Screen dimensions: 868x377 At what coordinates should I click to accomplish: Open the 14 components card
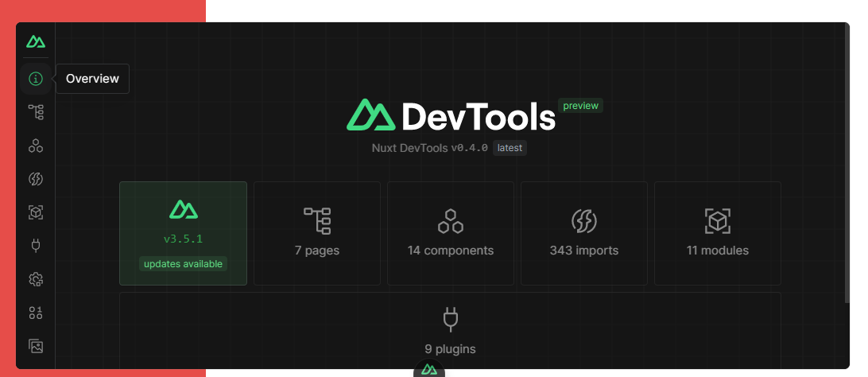[451, 234]
